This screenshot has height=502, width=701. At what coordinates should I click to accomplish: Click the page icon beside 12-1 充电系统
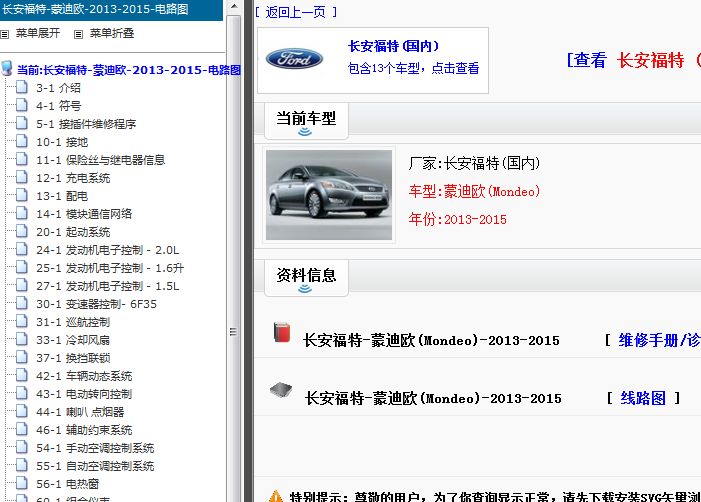21,177
